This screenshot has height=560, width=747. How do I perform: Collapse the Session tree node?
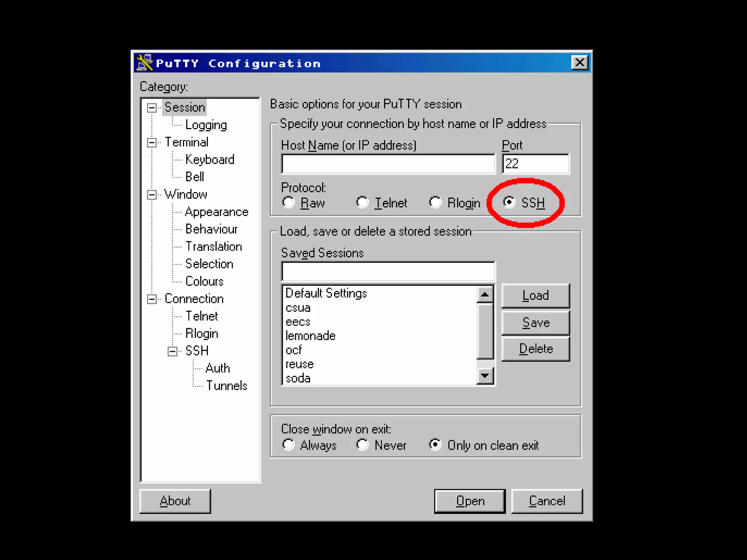click(152, 108)
